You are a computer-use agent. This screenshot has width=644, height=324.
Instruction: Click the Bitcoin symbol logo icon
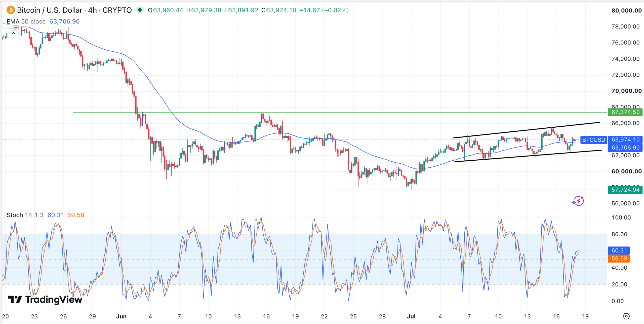click(11, 10)
